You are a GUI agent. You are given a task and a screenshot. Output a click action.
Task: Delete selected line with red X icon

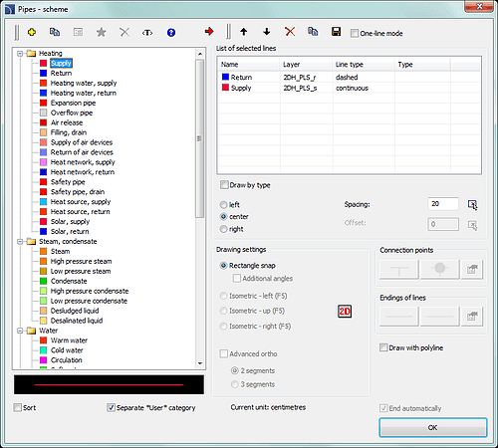[x=290, y=32]
